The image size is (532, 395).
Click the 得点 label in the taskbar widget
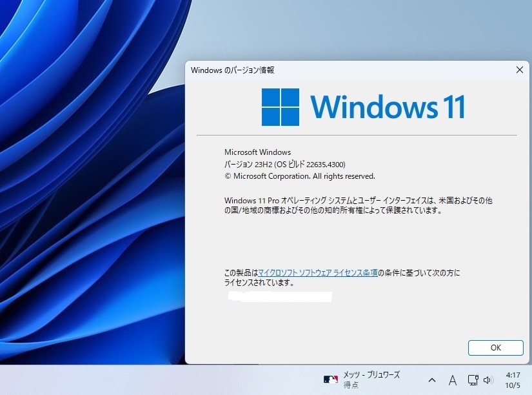[x=351, y=385]
